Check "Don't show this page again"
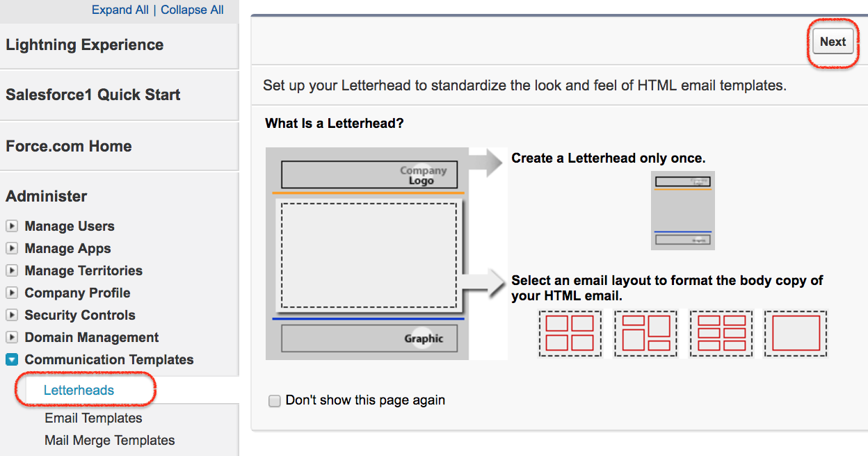This screenshot has height=456, width=868. (275, 400)
